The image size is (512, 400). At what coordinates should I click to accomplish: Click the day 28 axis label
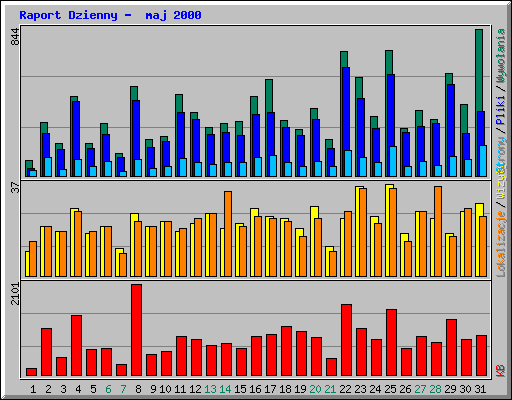435,389
